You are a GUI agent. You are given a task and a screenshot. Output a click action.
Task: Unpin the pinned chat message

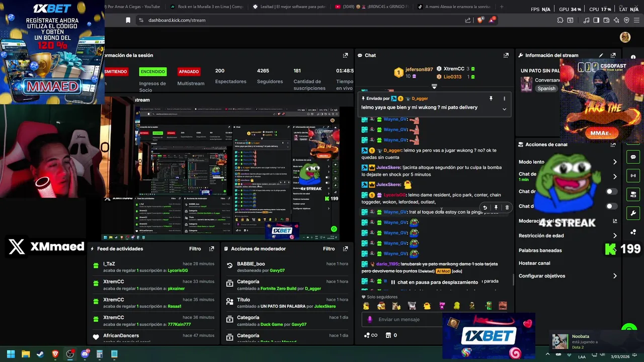click(x=491, y=99)
